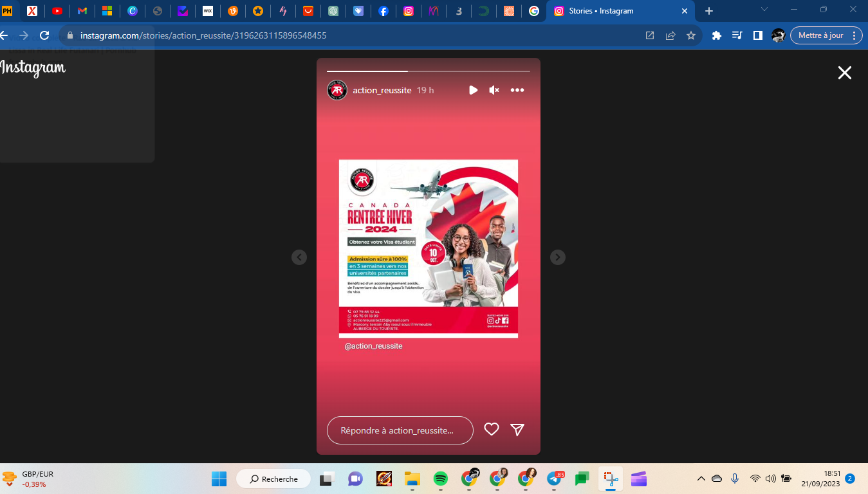Type in Répondre à action_reussite field

400,430
